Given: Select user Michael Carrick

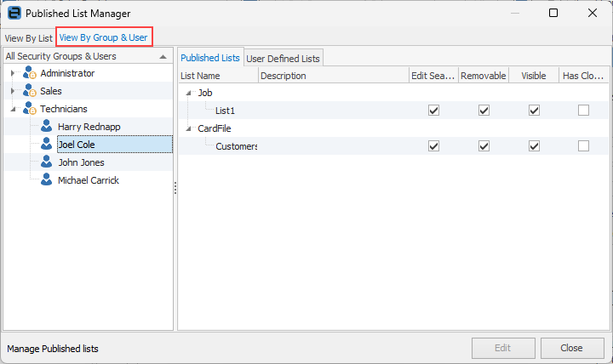Looking at the screenshot, I should tap(89, 180).
